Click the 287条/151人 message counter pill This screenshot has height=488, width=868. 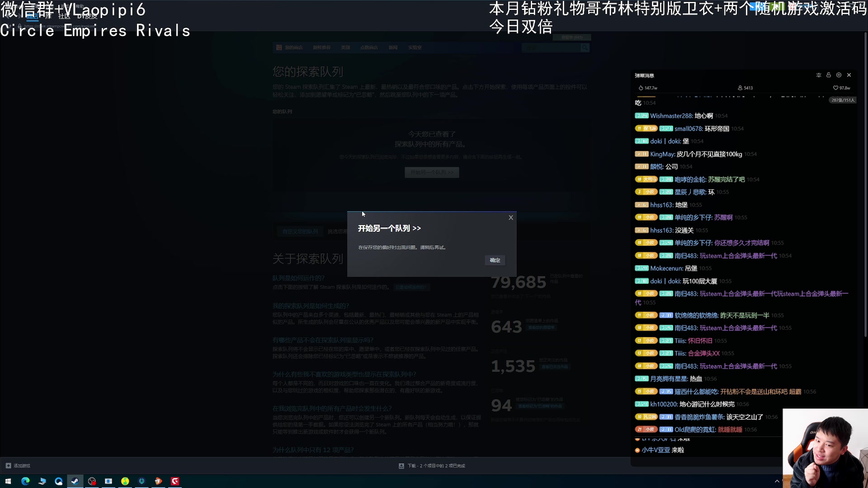[x=843, y=100]
